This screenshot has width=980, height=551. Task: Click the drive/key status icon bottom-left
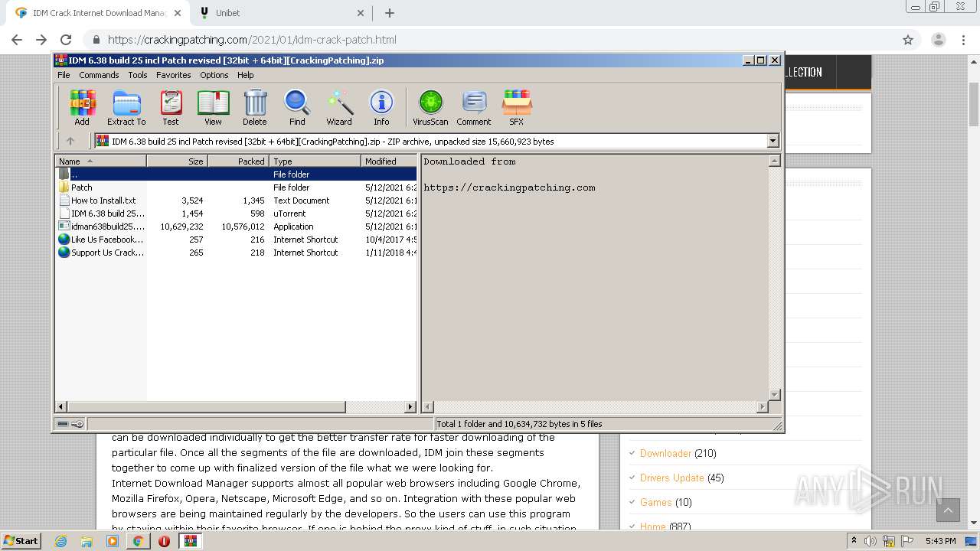pos(70,423)
